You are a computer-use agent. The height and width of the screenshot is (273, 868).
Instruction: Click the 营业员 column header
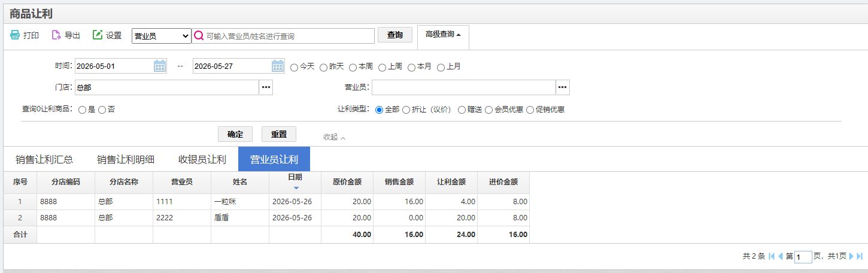coord(182,182)
